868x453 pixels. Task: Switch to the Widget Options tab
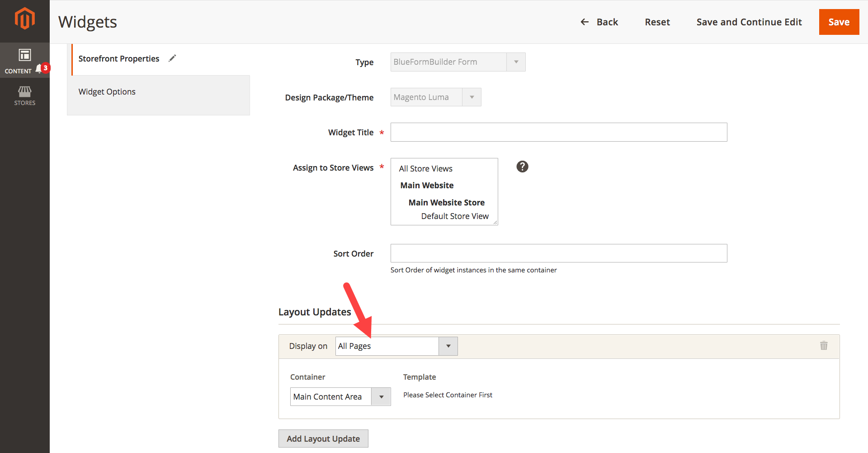[x=107, y=91]
